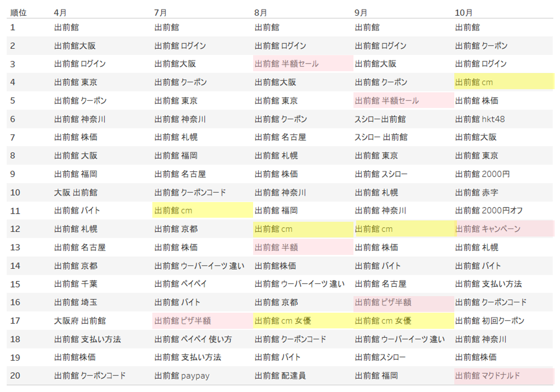Select スシロー 出前館 at rank 7
The height and width of the screenshot is (392, 560).
[381, 138]
